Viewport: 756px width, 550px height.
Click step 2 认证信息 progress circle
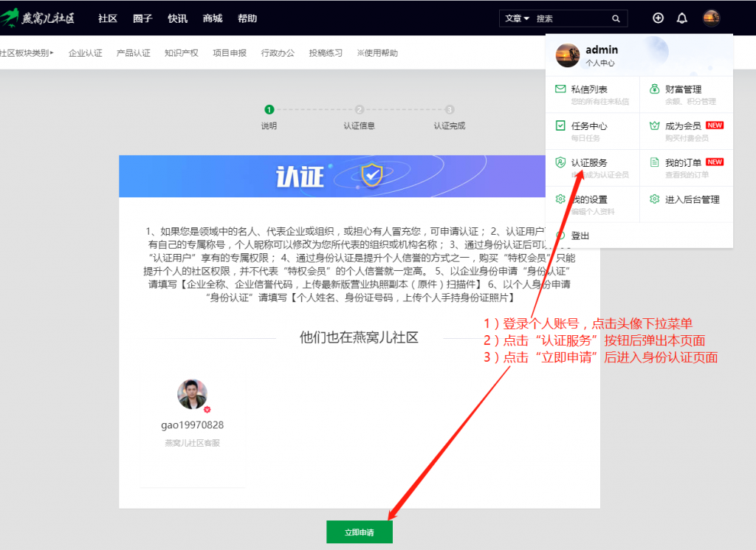(359, 109)
